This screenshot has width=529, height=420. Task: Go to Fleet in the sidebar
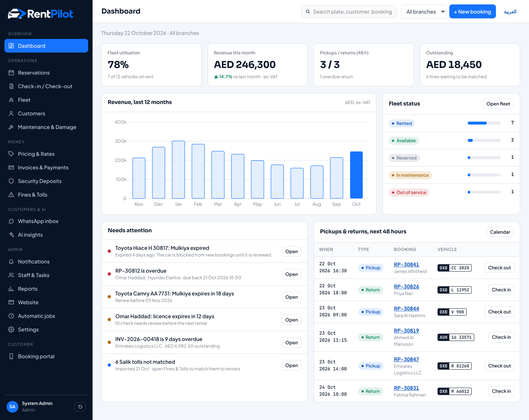tap(46, 100)
